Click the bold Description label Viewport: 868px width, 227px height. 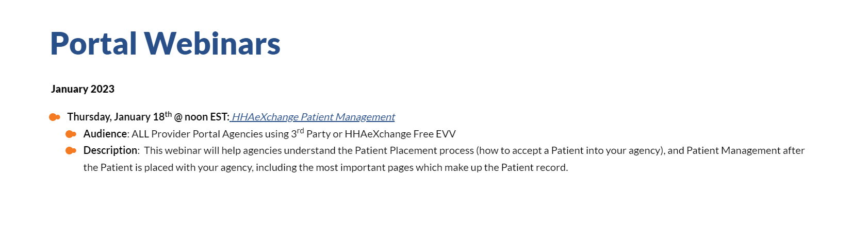(x=110, y=150)
